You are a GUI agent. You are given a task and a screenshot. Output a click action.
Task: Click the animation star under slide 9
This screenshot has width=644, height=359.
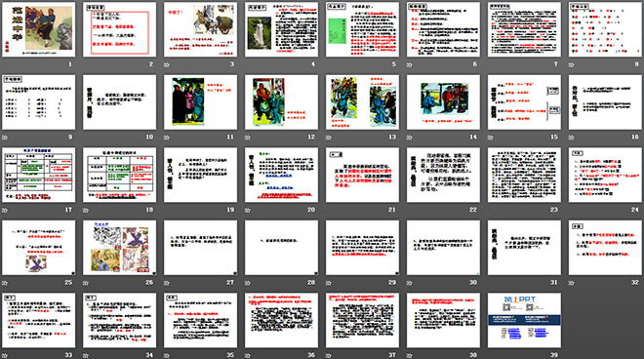pyautogui.click(x=5, y=138)
